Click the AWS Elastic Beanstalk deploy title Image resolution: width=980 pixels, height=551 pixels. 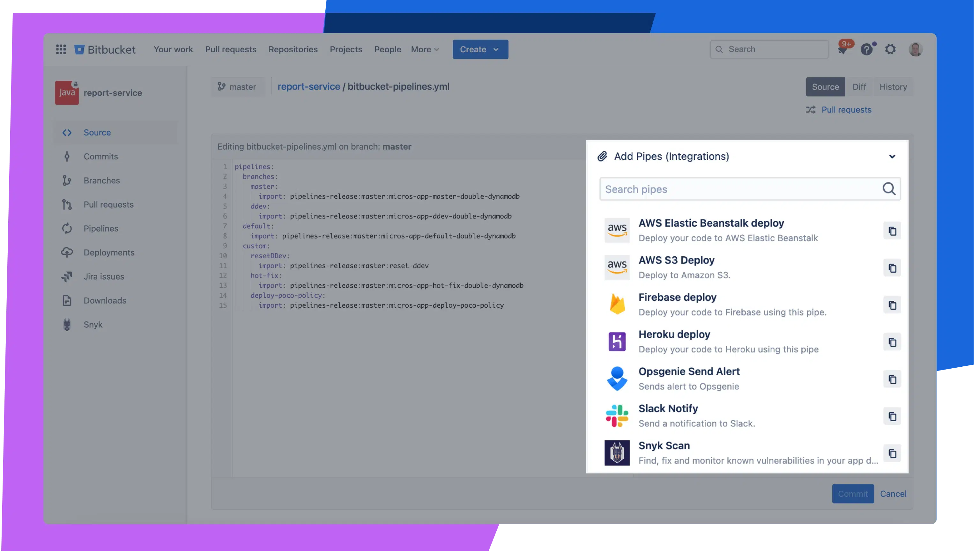[711, 223]
